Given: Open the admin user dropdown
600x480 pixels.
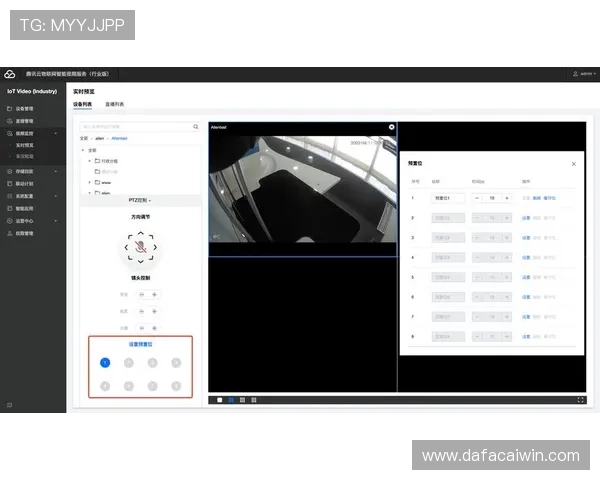Looking at the screenshot, I should [x=584, y=73].
